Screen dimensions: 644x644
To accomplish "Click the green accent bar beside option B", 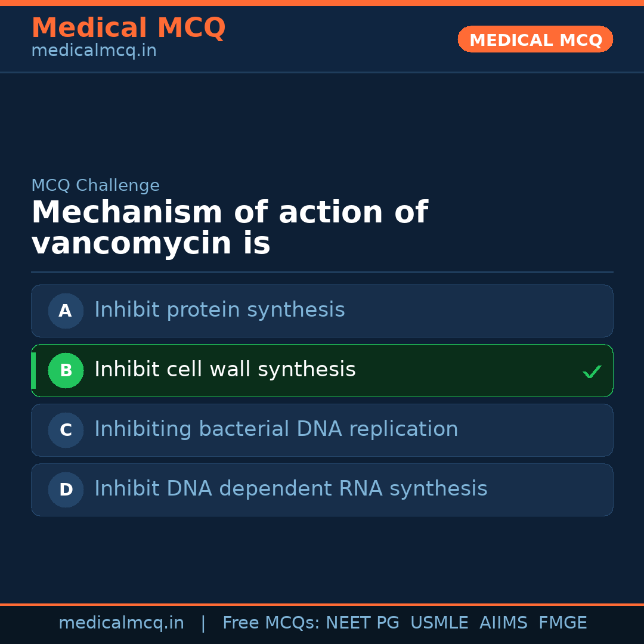I will pyautogui.click(x=33, y=370).
